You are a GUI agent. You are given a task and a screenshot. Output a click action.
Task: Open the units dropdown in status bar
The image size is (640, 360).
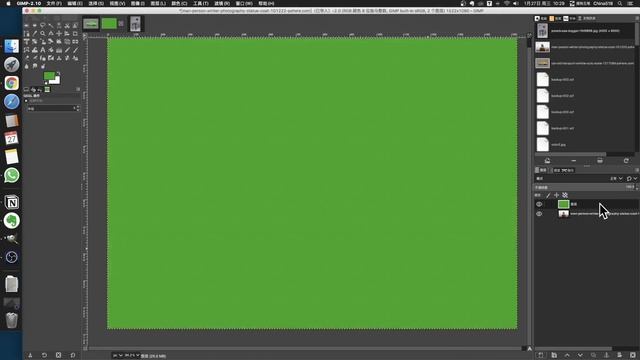pyautogui.click(x=117, y=356)
